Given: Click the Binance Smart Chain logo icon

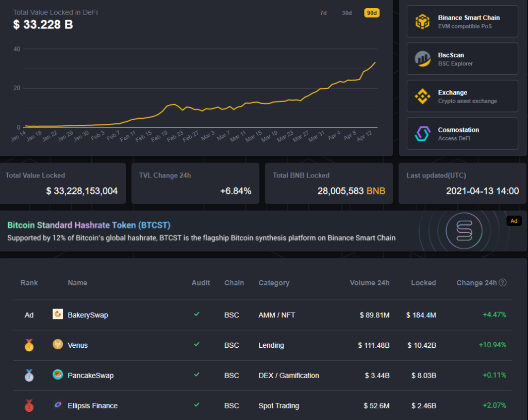Looking at the screenshot, I should click(x=423, y=22).
